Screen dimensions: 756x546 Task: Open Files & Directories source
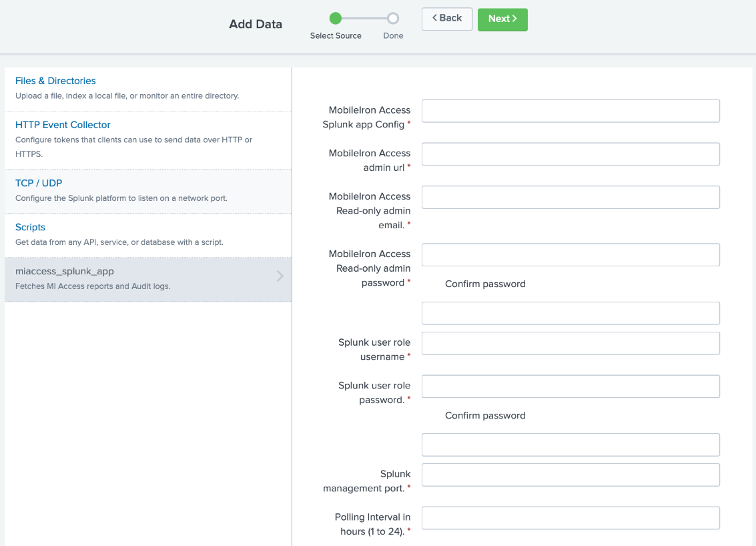point(55,81)
